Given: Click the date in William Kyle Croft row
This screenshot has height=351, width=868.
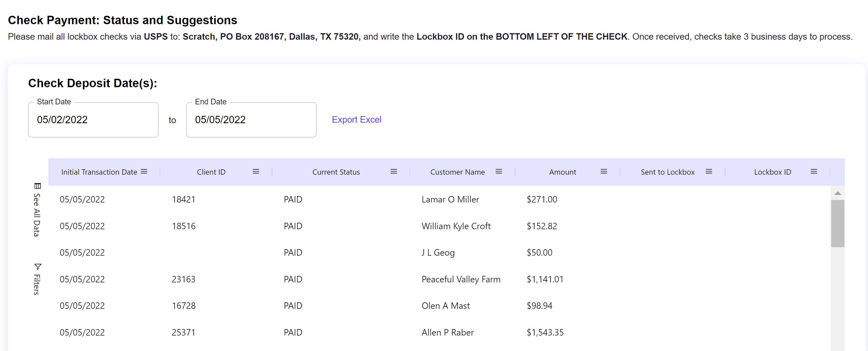Looking at the screenshot, I should pyautogui.click(x=82, y=226).
